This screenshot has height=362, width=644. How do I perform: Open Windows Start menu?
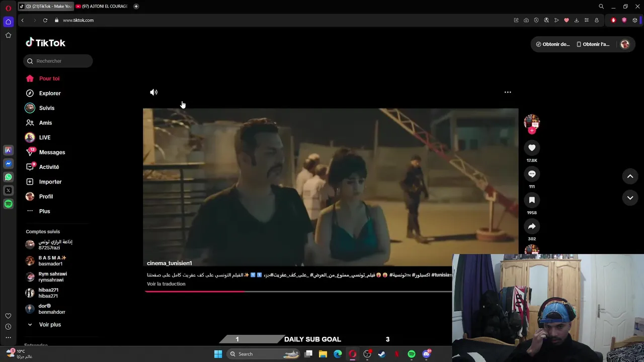coord(218,354)
